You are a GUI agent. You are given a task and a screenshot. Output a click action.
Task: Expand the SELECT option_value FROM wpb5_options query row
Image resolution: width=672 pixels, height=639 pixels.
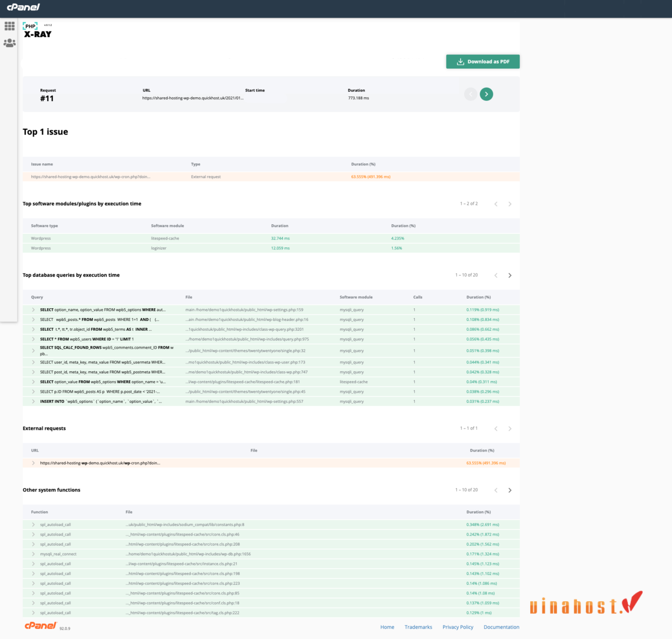(33, 382)
